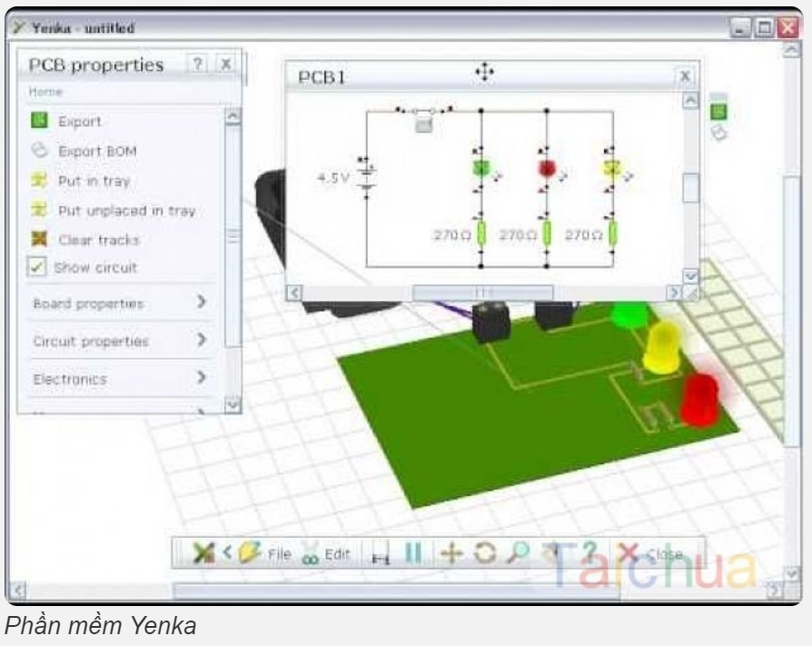Click the Clear tracks icon
The height and width of the screenshot is (646, 812).
tap(39, 240)
